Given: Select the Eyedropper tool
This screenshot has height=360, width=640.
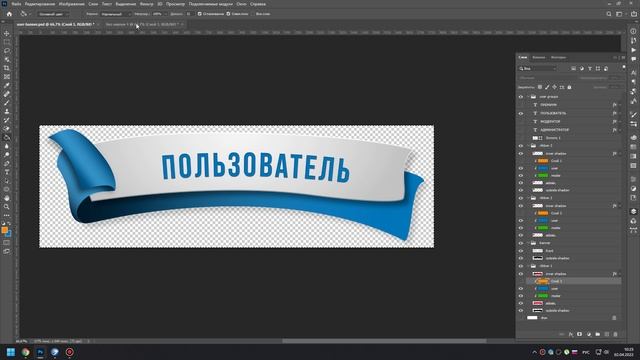Looking at the screenshot, I should 7,85.
